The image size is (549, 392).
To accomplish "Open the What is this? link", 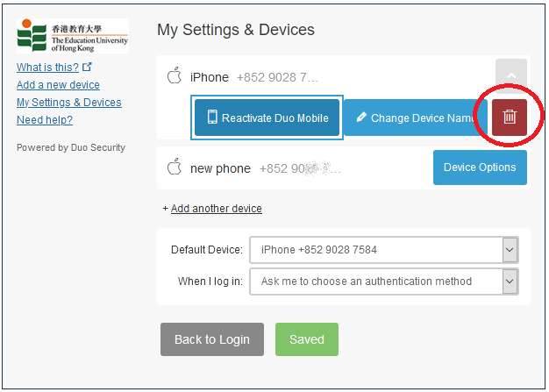I will click(48, 68).
